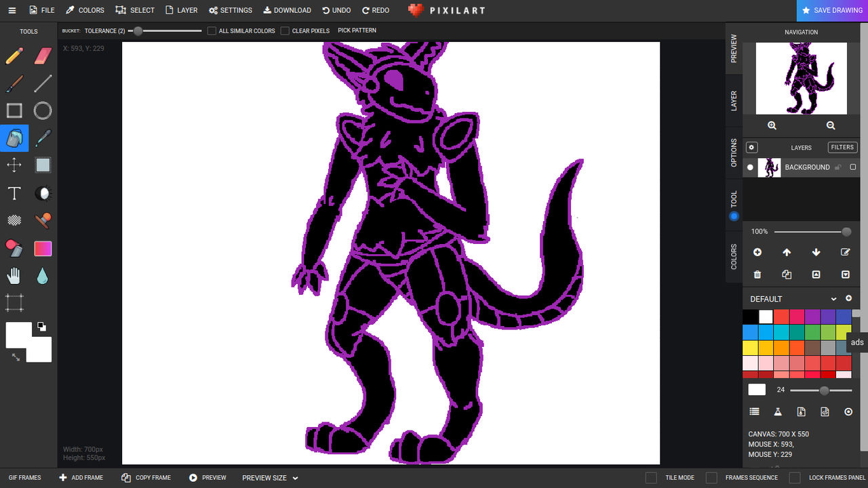This screenshot has height=488, width=868.
Task: Open layer settings gear
Action: click(751, 147)
